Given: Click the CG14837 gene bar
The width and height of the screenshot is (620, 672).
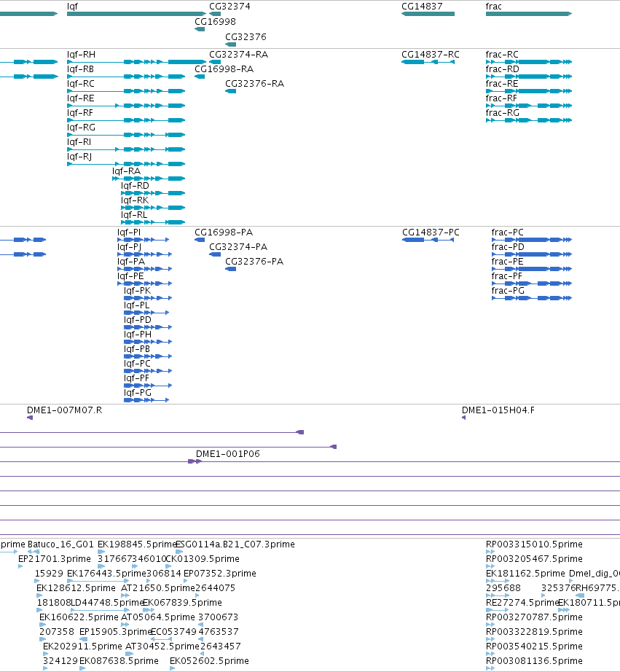Looking at the screenshot, I should [428, 14].
